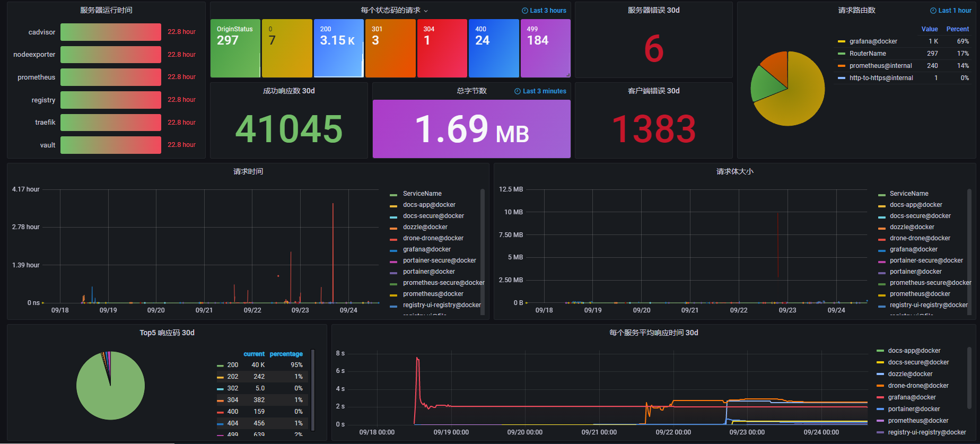
Task: Click the OriginStatus 297 stat tile
Action: [235, 48]
